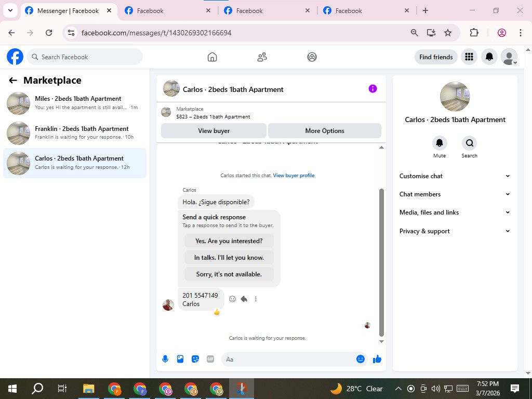The image size is (532, 399).
Task: Open the Facebook menu grid icon
Action: coord(469,57)
